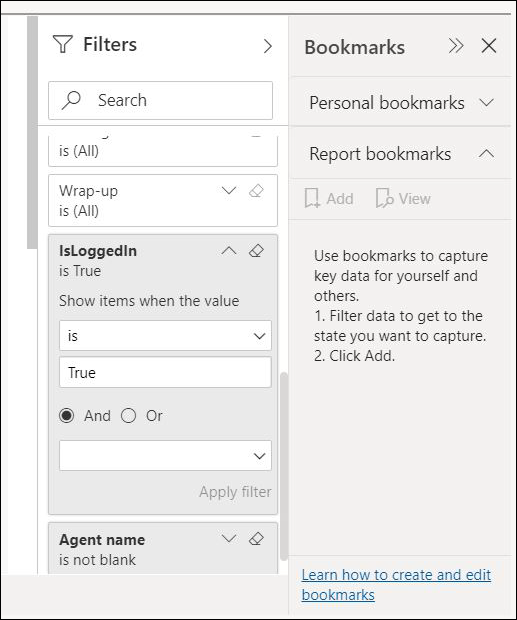This screenshot has width=517, height=620.
Task: Click the 'is not blank' summary text
Action: pyautogui.click(x=97, y=560)
